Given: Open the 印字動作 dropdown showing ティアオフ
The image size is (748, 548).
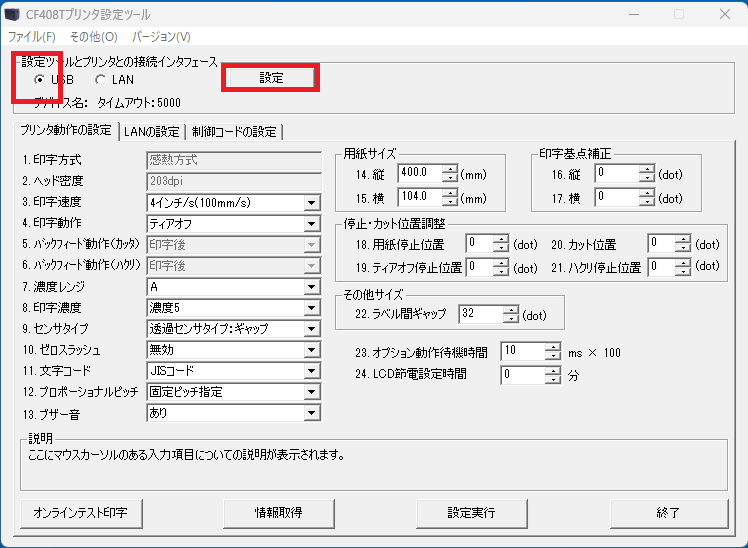Looking at the screenshot, I should (234, 224).
